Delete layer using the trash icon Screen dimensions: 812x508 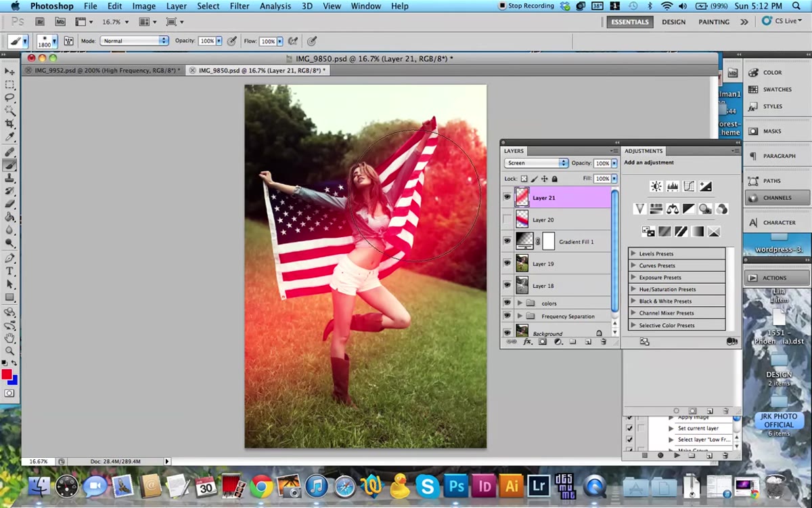coord(604,342)
